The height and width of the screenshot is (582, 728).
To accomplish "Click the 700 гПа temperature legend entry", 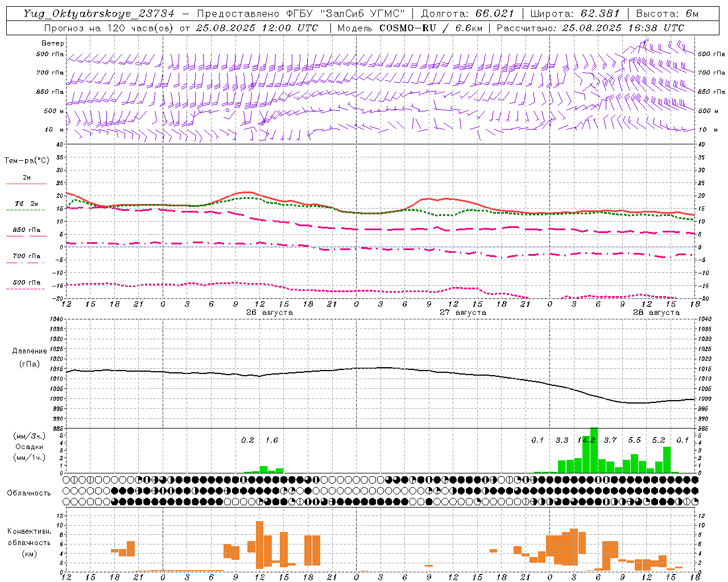I will [27, 256].
